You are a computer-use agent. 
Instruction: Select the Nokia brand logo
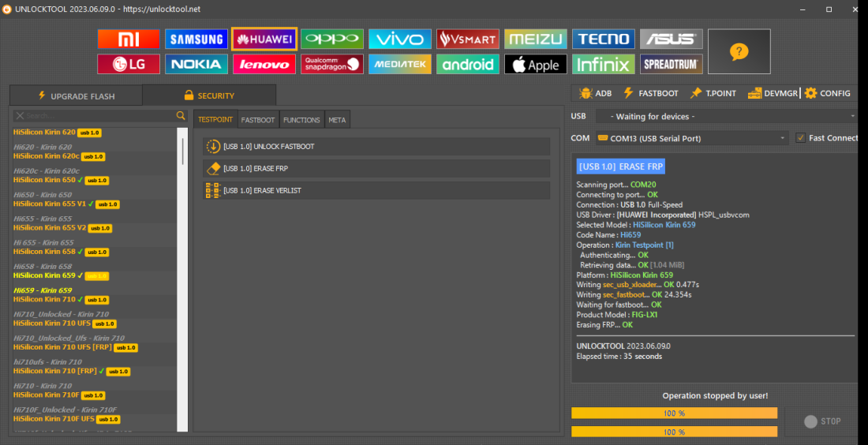196,64
